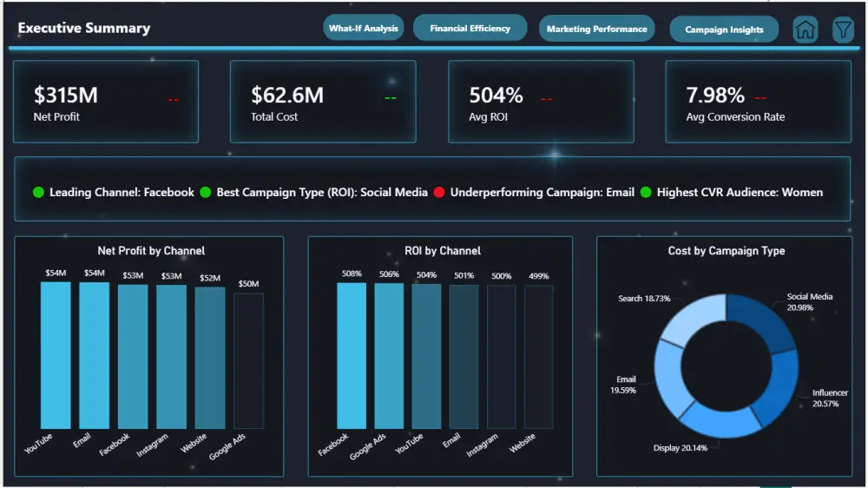Click the green dot beside Best Campaign Type
Viewport: 868px width, 488px height.
(206, 192)
